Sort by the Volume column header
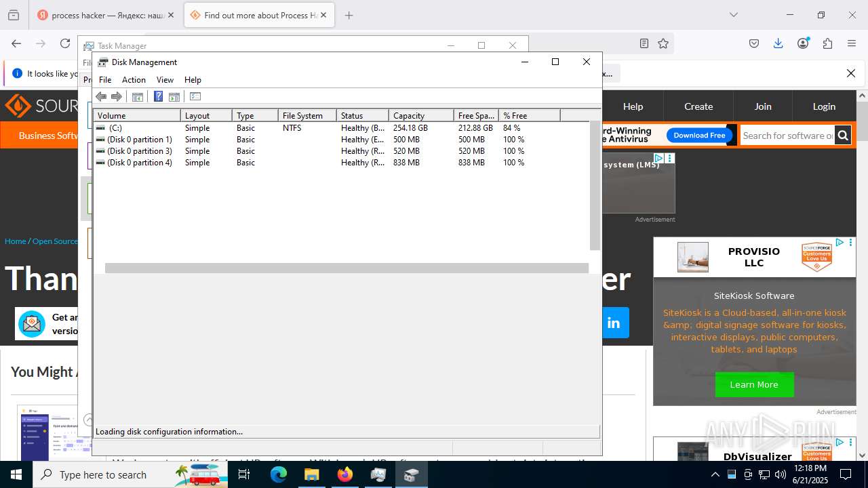 coord(137,116)
